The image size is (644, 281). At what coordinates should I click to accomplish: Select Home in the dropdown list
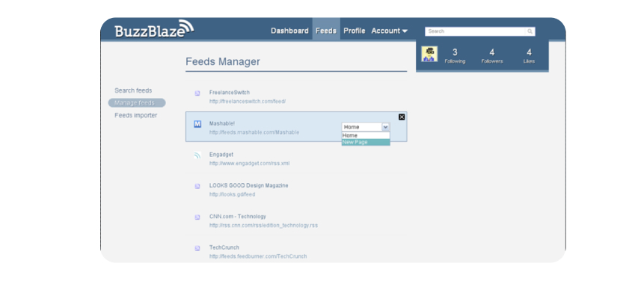coord(366,135)
